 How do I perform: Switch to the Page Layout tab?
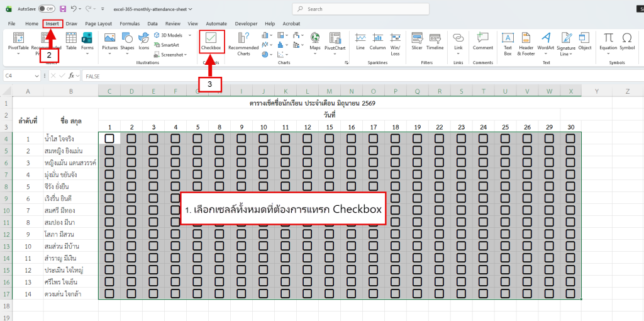[x=99, y=24]
